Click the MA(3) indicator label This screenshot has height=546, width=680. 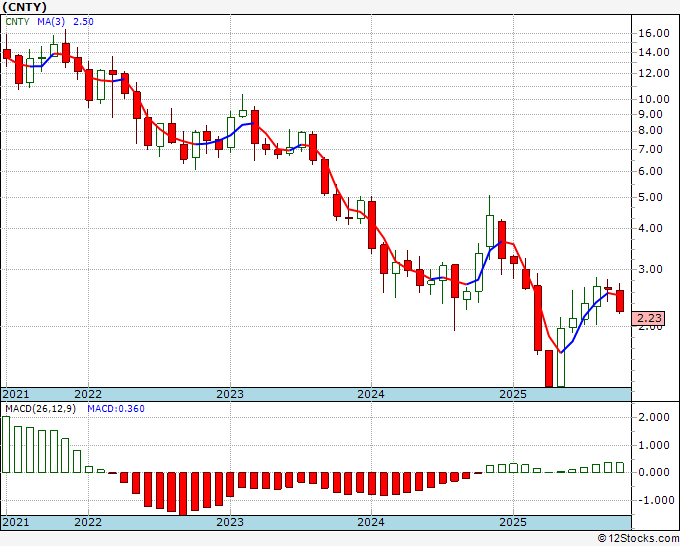pos(51,22)
